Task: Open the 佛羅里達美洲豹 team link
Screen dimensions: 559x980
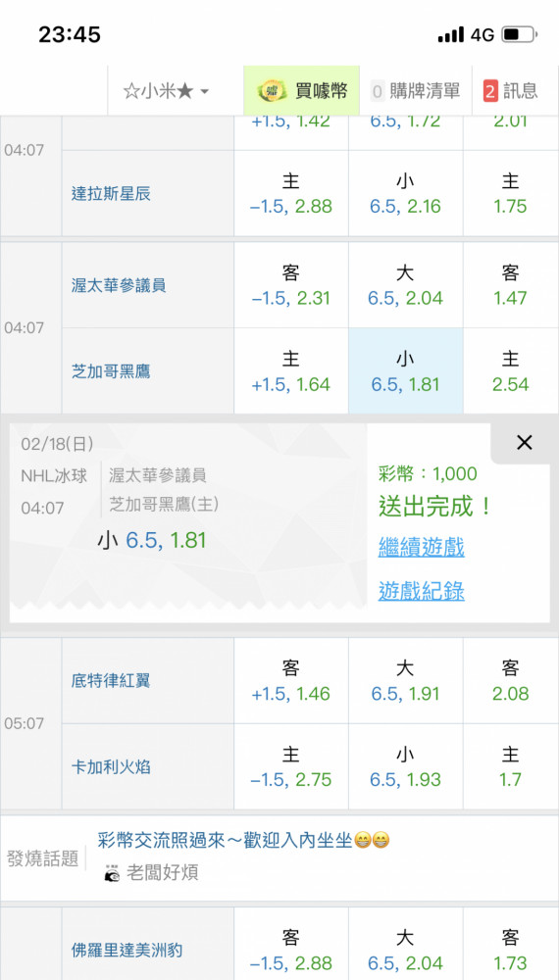Action: pyautogui.click(x=127, y=951)
